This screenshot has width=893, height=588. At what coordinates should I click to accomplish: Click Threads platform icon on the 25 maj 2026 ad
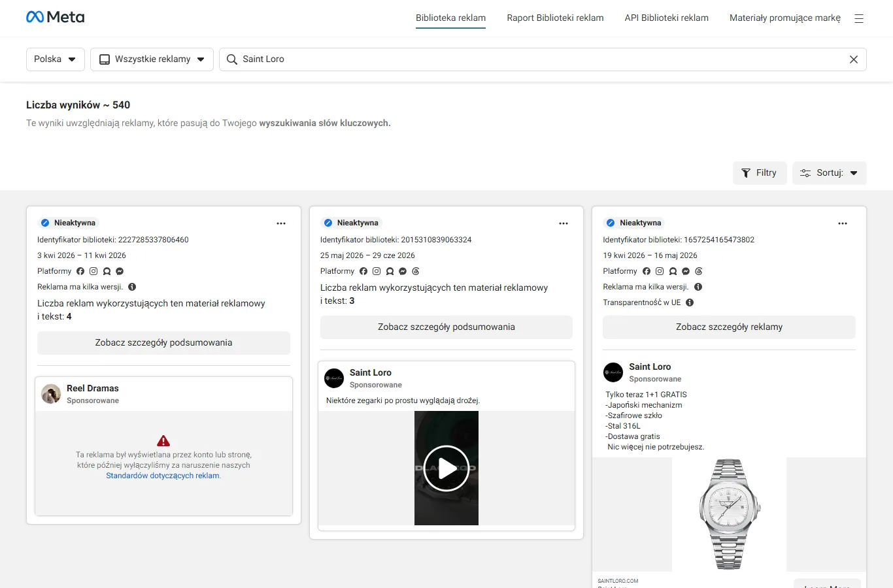tap(416, 271)
